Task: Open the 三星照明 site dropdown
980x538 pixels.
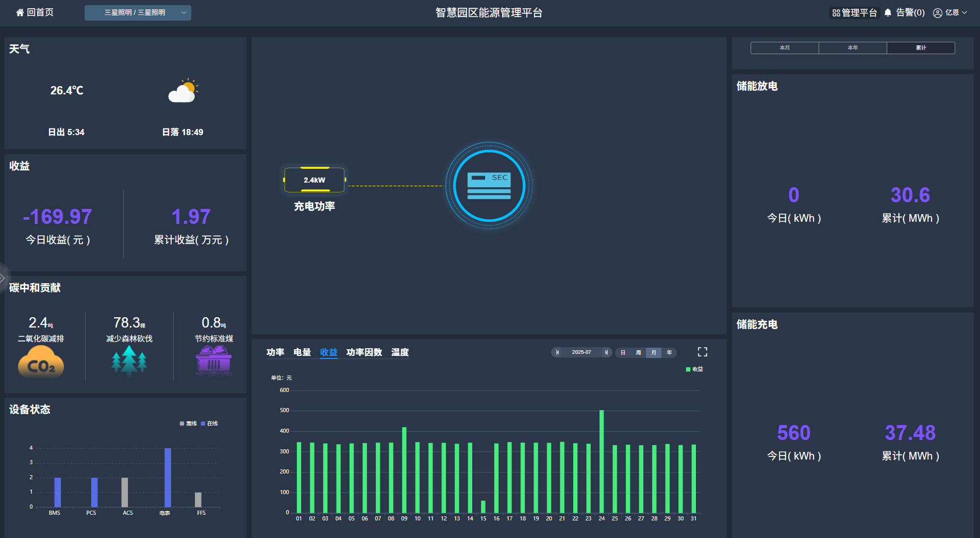Action: [x=138, y=13]
